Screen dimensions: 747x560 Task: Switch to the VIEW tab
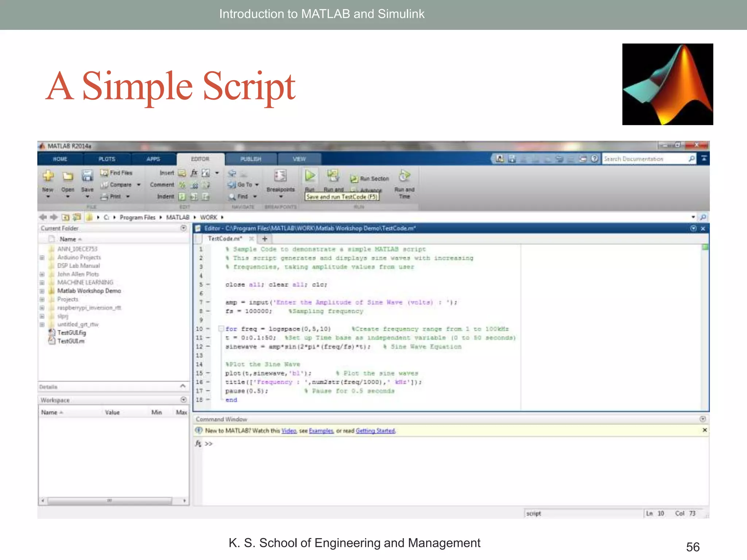pos(299,159)
